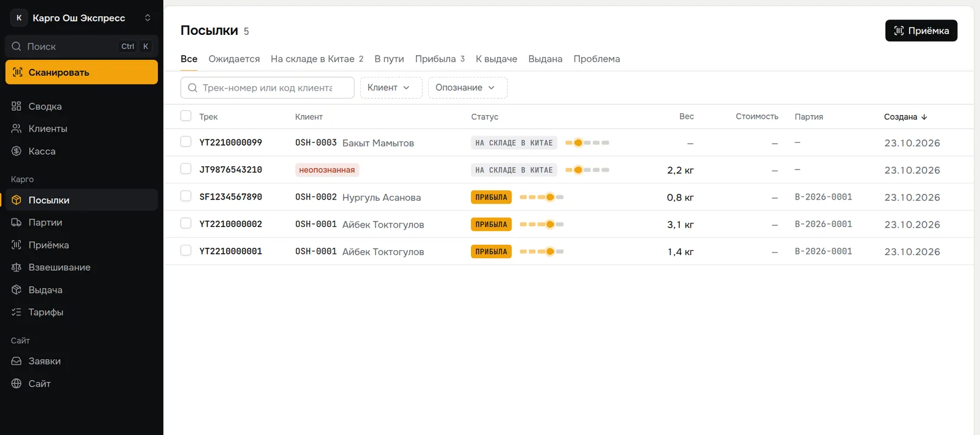Tick the checkbox for YT2210000001

tap(186, 250)
